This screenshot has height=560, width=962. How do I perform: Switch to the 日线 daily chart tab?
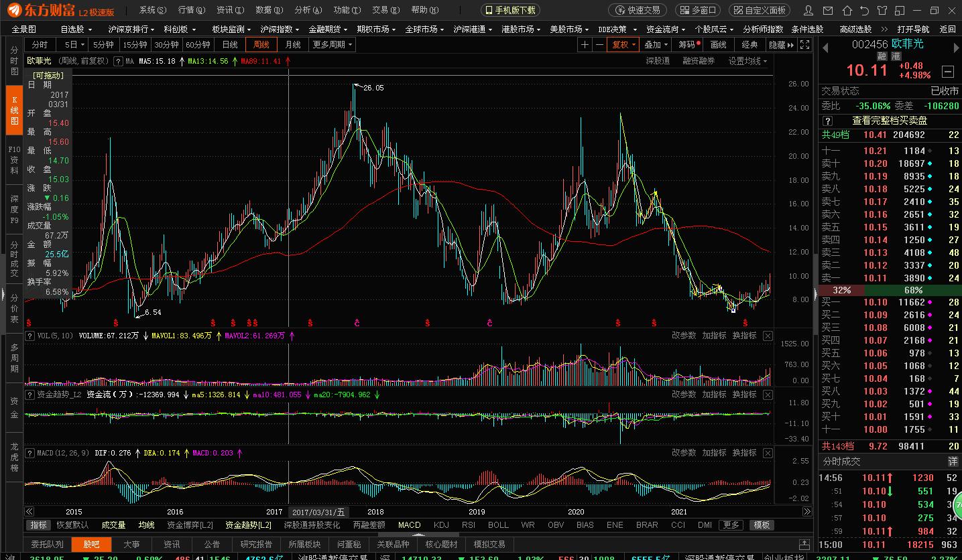pos(229,45)
